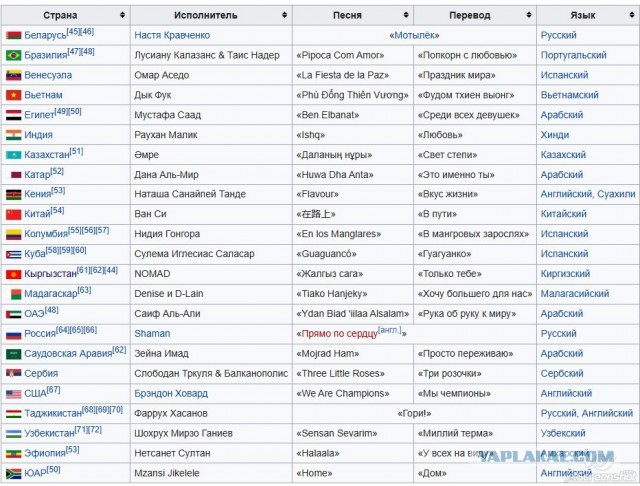Select the NOMAD performer cell
Image resolution: width=640 pixels, height=486 pixels.
(x=211, y=274)
